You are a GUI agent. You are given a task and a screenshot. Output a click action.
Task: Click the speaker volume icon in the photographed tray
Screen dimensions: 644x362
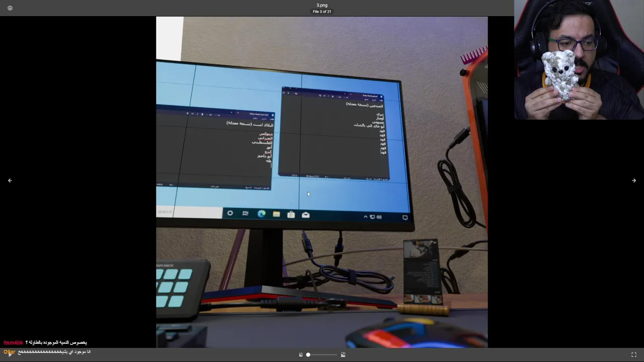(x=379, y=217)
